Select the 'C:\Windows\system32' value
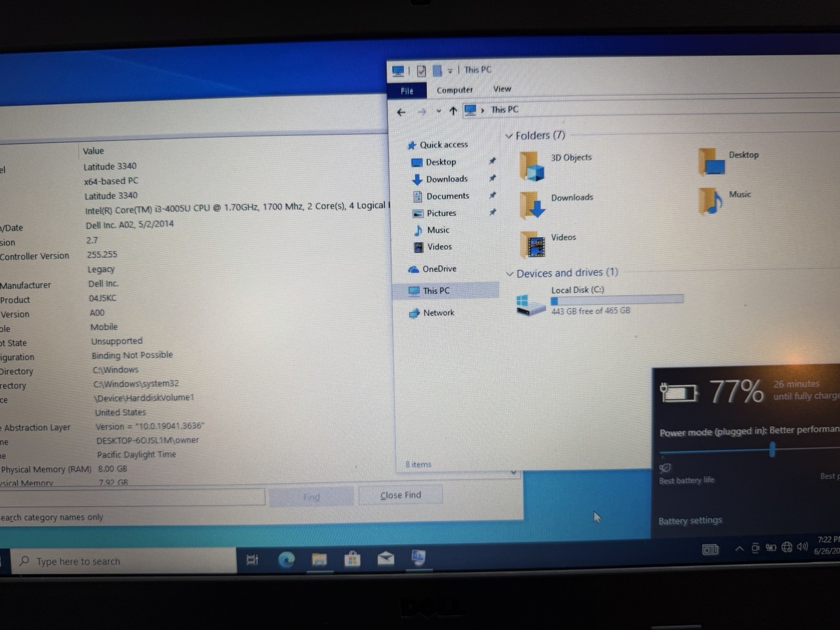Screen dimensions: 840x630 (136, 384)
